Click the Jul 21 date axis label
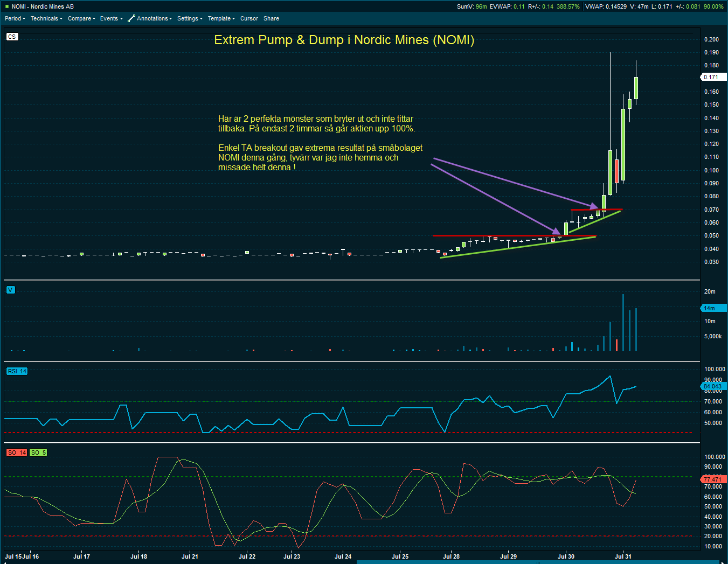728x564 pixels. [190, 556]
